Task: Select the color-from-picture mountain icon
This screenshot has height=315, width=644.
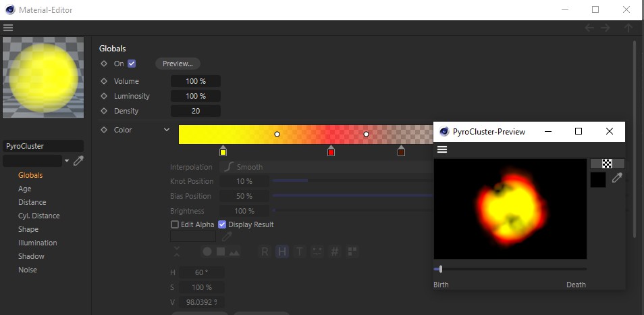Action: 234,251
